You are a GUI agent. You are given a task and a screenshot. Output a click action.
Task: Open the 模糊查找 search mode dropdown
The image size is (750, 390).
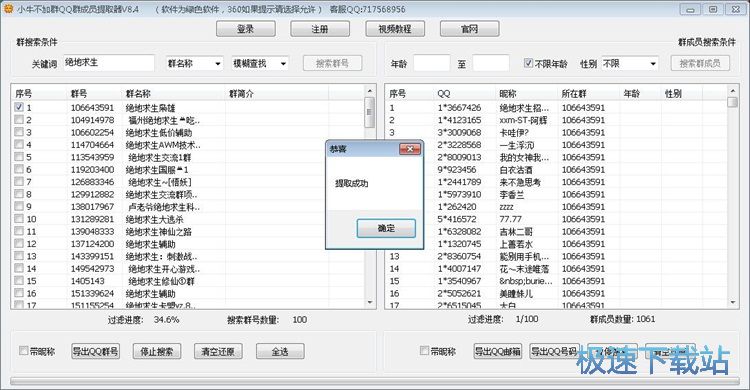click(x=260, y=63)
